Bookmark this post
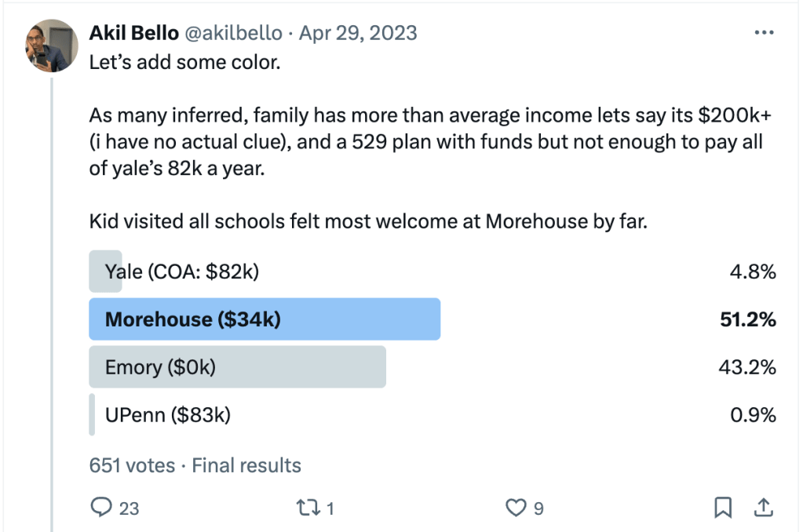The width and height of the screenshot is (803, 532). tap(723, 508)
